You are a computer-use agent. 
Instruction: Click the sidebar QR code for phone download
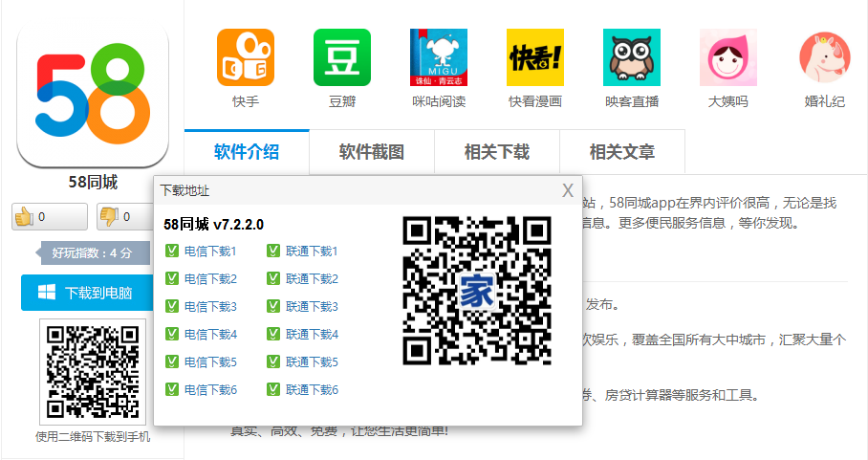(x=93, y=371)
